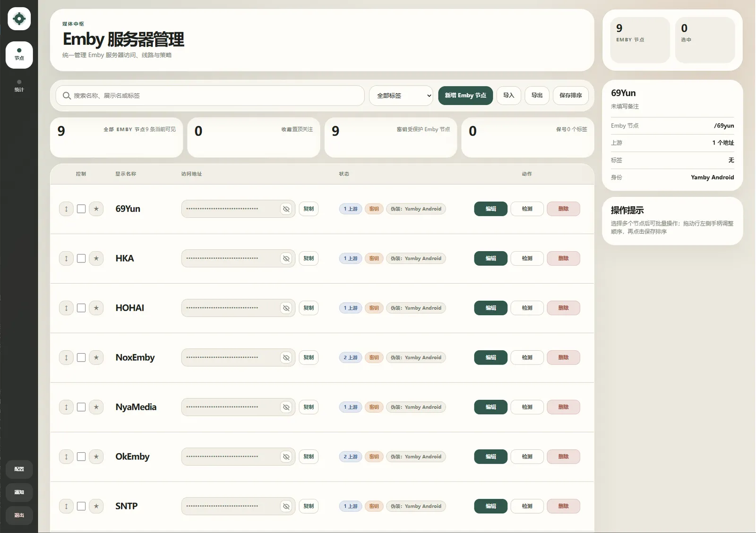This screenshot has height=533, width=756.
Task: Check the NoxEmby row checkbox
Action: 81,357
